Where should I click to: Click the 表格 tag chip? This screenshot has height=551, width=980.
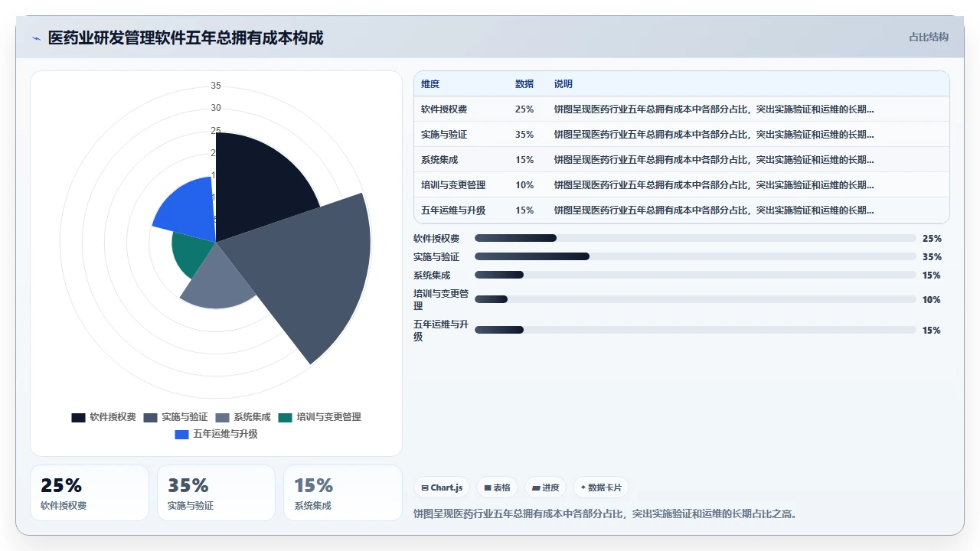pyautogui.click(x=497, y=487)
